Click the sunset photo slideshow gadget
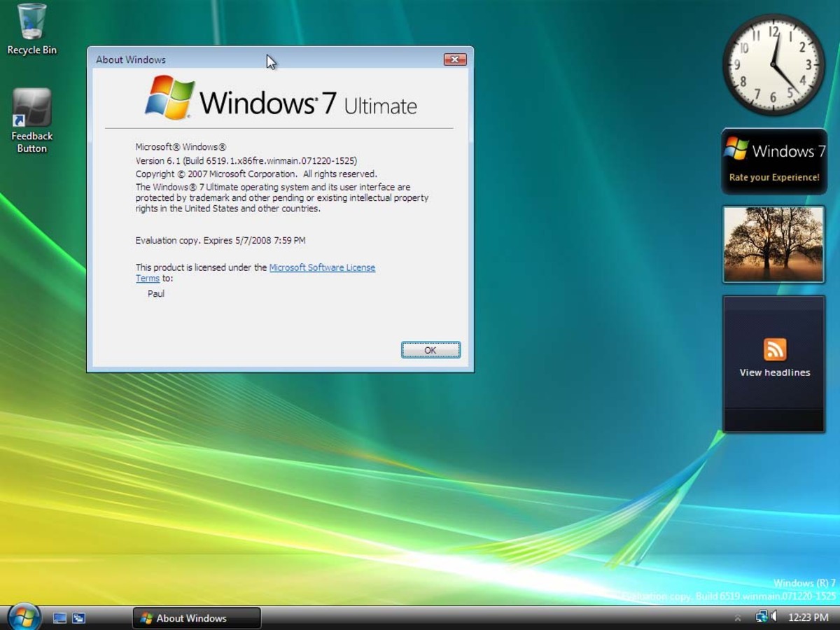This screenshot has height=630, width=840. (x=773, y=244)
